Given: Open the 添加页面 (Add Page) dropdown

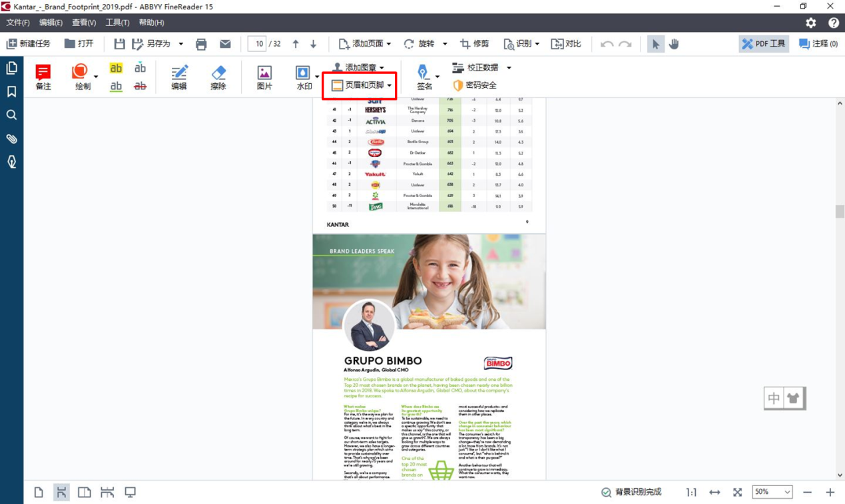Looking at the screenshot, I should coord(365,44).
